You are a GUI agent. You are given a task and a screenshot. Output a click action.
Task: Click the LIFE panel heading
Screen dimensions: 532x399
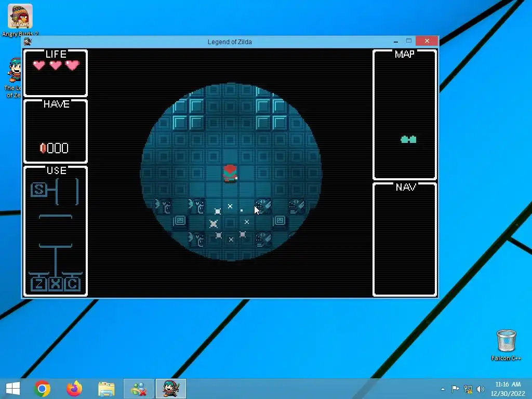(x=56, y=54)
